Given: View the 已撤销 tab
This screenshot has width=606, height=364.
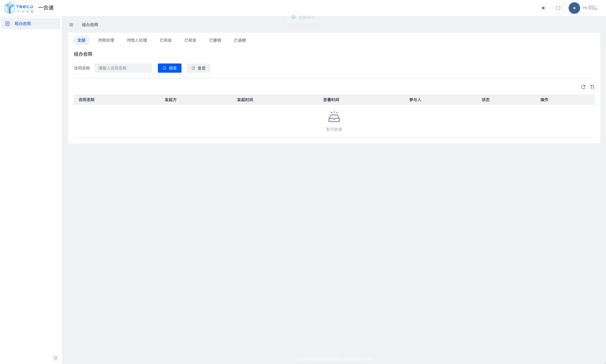Looking at the screenshot, I should [215, 40].
